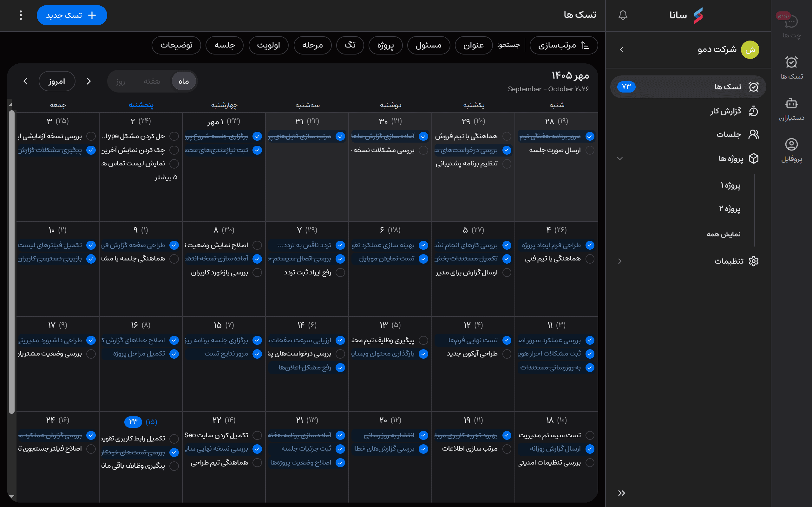Switch calendar to day view tab

[121, 81]
